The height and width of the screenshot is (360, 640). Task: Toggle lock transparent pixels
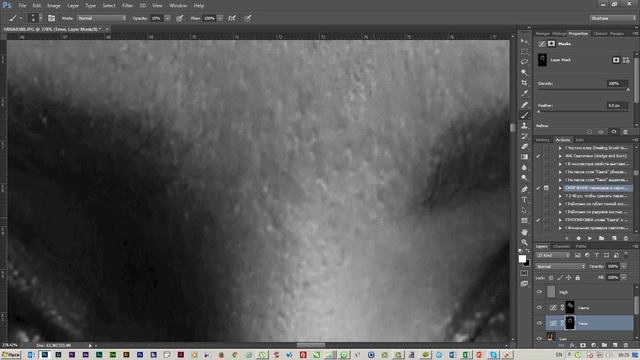click(x=551, y=278)
